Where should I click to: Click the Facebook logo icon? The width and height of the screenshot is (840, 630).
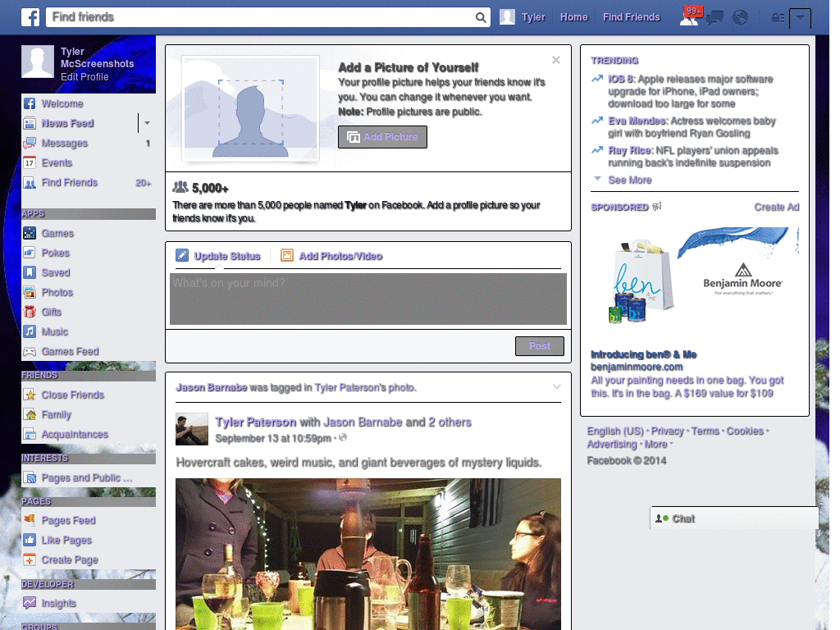[x=30, y=16]
